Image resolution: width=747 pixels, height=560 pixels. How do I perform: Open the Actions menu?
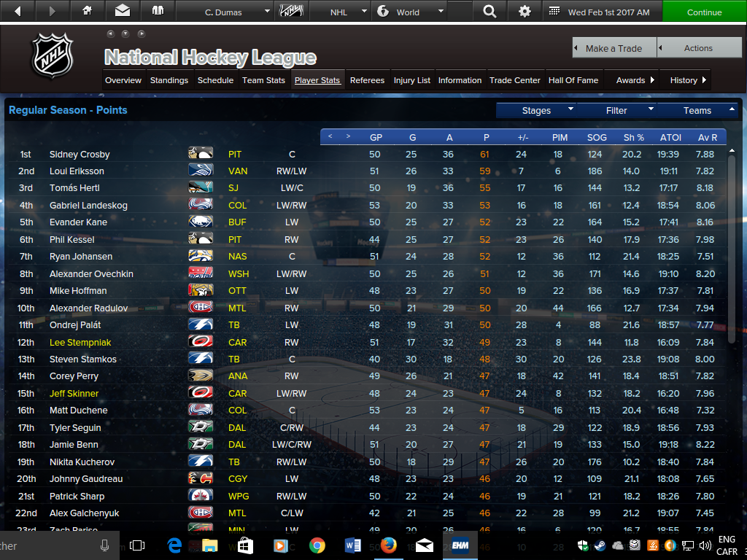coord(699,48)
